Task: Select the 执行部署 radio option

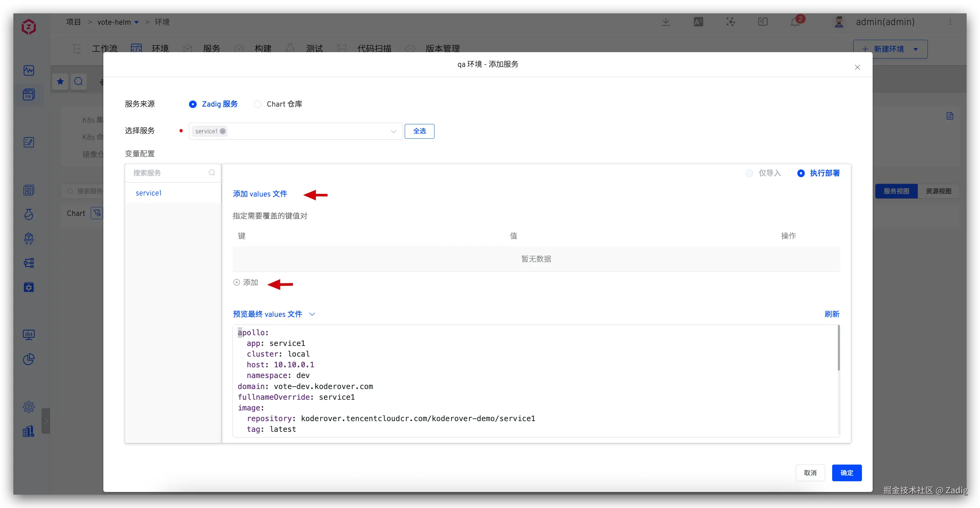Action: (x=801, y=173)
